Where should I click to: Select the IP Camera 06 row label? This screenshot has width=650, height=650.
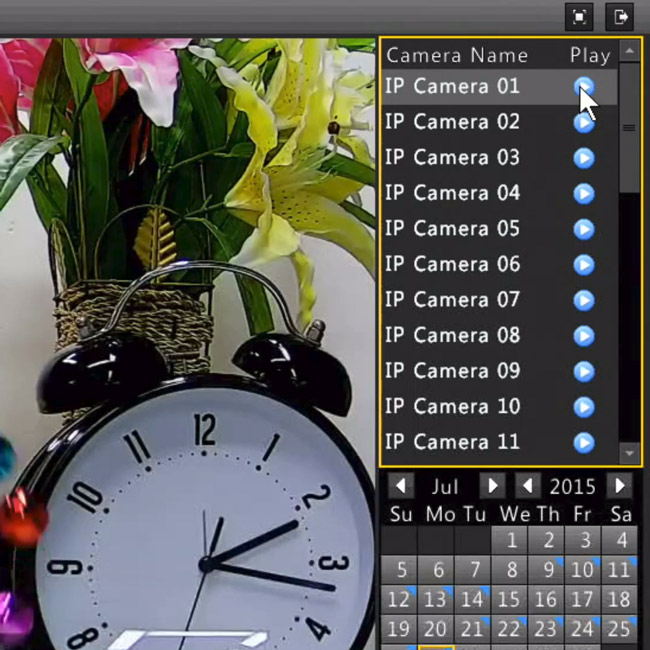[452, 264]
